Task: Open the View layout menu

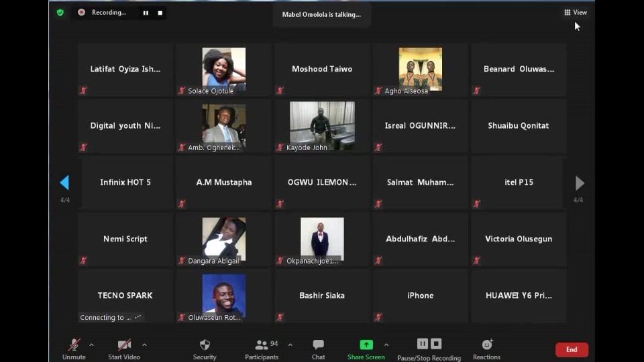Action: click(576, 12)
